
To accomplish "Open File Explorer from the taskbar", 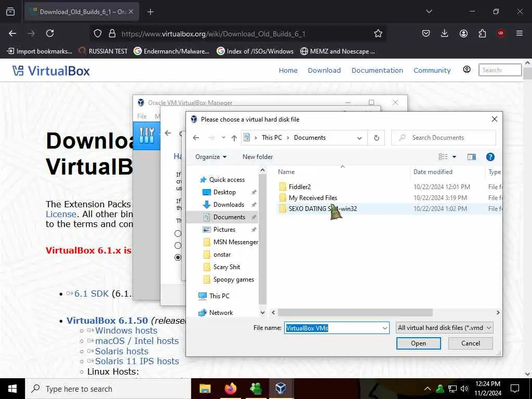I will point(205,389).
